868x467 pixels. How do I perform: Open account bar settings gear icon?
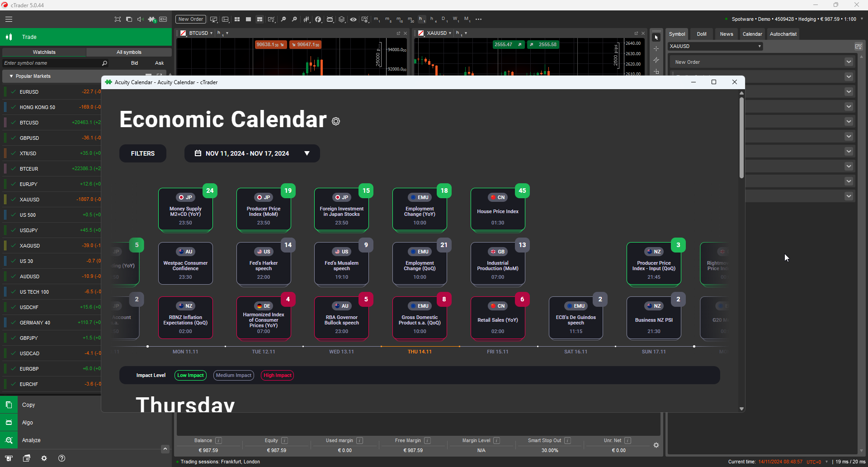click(656, 445)
